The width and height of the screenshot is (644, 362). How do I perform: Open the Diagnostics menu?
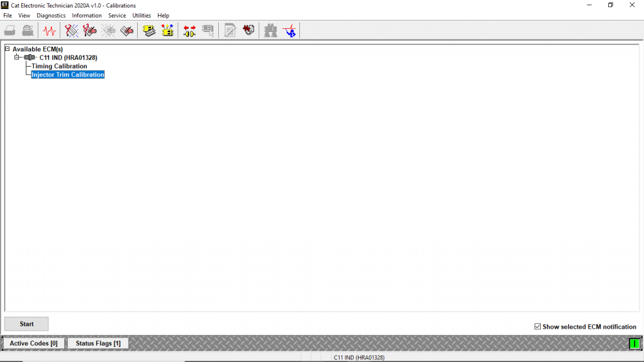tap(51, 15)
